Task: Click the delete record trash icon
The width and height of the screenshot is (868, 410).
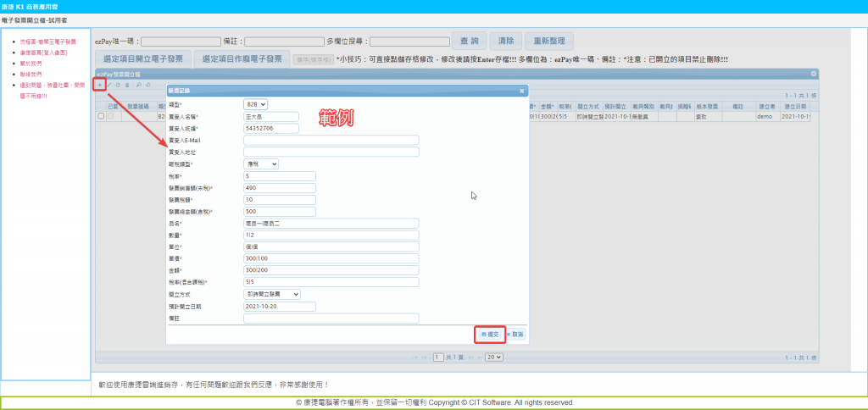Action: (x=127, y=85)
